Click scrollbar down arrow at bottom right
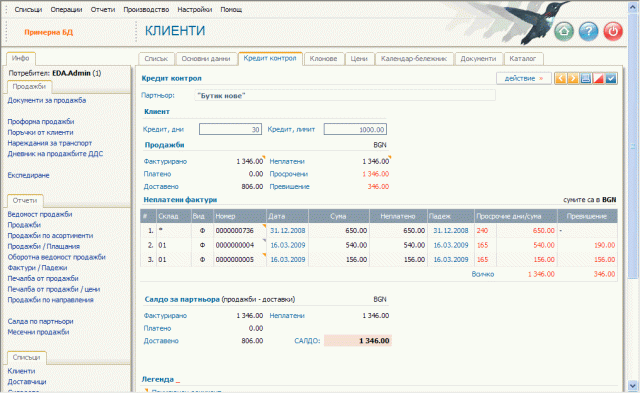The height and width of the screenshot is (393, 640). (x=632, y=385)
